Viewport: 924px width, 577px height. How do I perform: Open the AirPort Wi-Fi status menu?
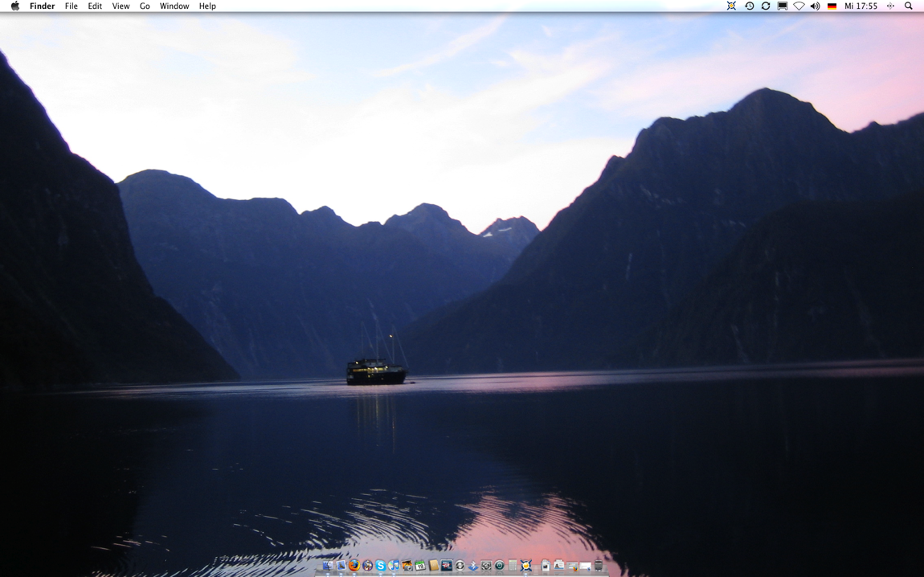799,6
